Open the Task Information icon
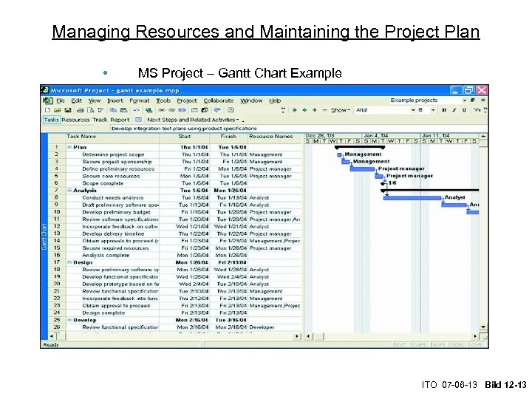Image resolution: width=532 pixels, height=399 pixels. tap(194, 110)
